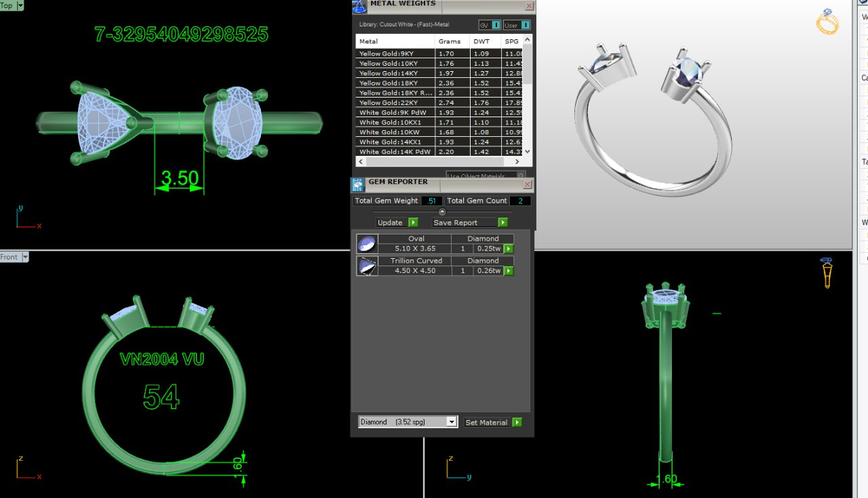The width and height of the screenshot is (868, 498).
Task: Click the Metal column header
Action: click(x=395, y=41)
